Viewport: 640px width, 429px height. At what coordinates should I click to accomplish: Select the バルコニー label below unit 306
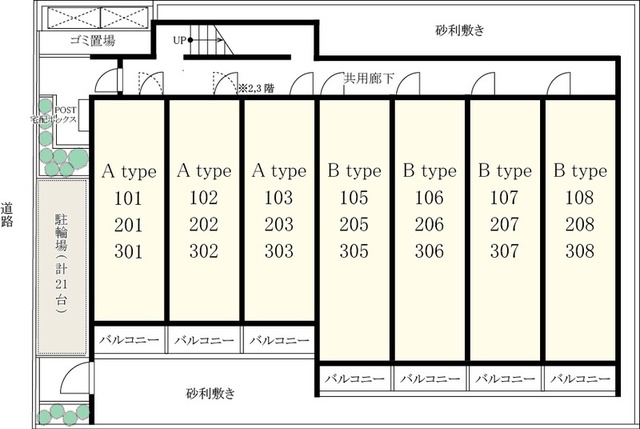click(430, 379)
